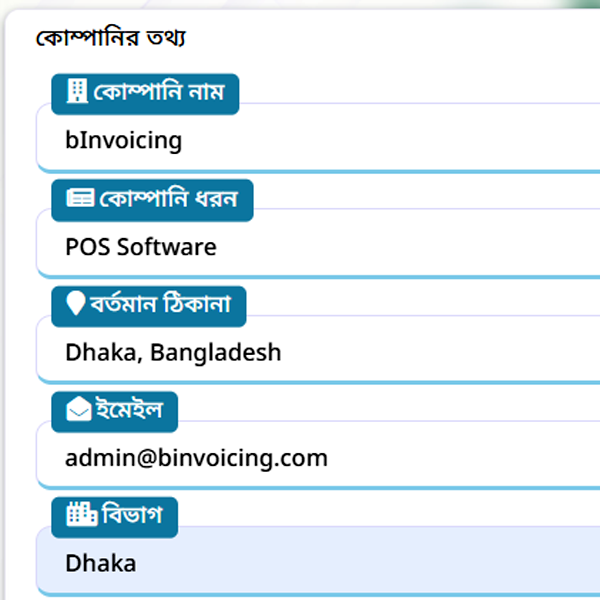The width and height of the screenshot is (600, 600).
Task: Click on the 'POS Software' text value
Action: [x=141, y=246]
